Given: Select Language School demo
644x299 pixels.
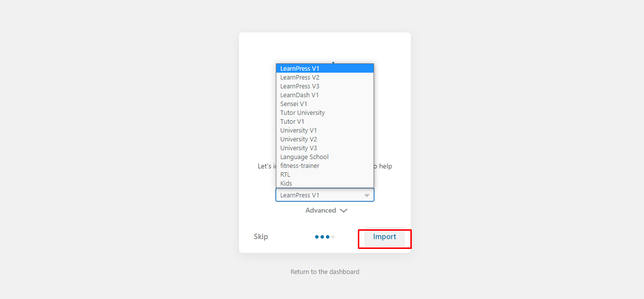Looking at the screenshot, I should [324, 157].
